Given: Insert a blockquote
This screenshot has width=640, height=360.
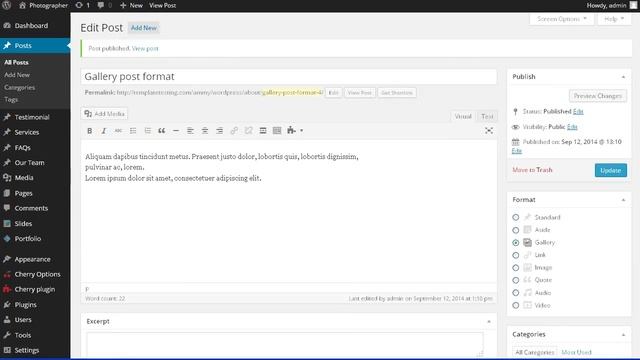Looking at the screenshot, I should click(162, 131).
